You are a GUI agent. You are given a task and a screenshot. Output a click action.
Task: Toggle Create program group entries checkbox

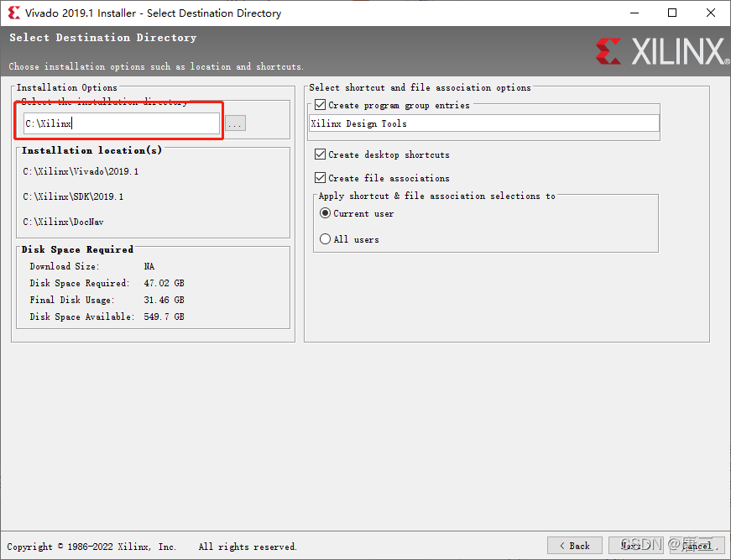pos(320,105)
